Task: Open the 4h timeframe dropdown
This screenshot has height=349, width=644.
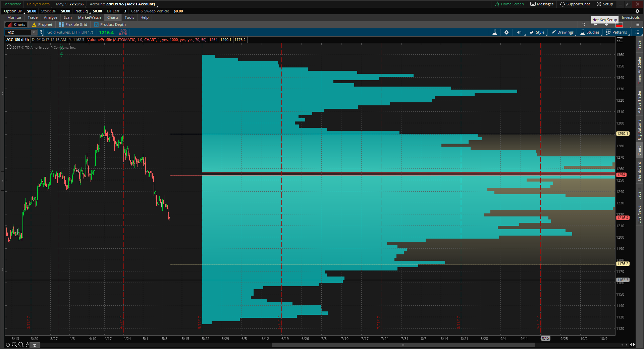Action: 520,32
